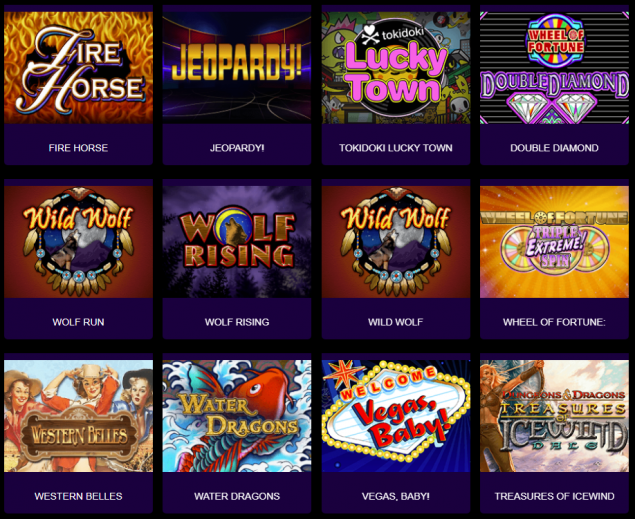Click the WILD WOLF title link

pyautogui.click(x=396, y=322)
